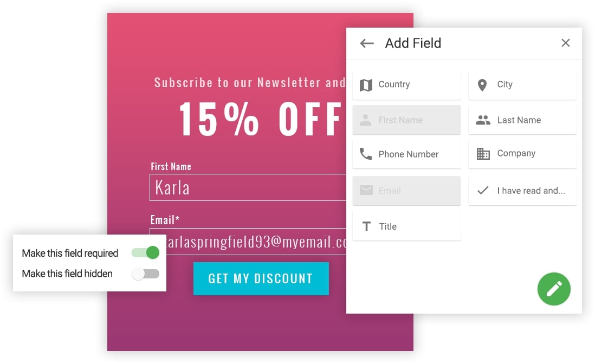
Task: Add the Company field
Action: 522,154
